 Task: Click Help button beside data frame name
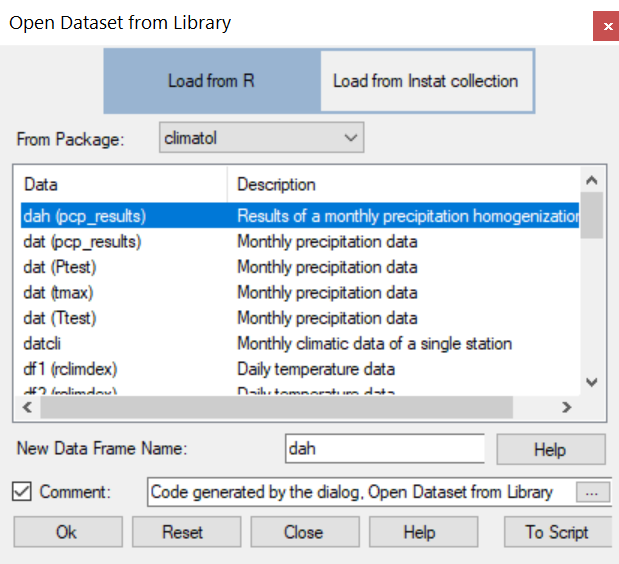(x=551, y=450)
